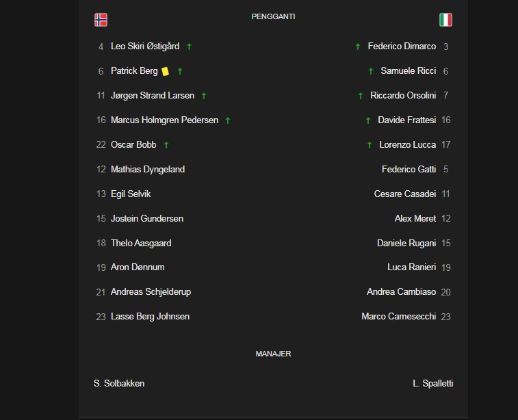The height and width of the screenshot is (420, 518).
Task: Click substitution arrow after Marcus Holmgren Pedersen
Action: 228,120
